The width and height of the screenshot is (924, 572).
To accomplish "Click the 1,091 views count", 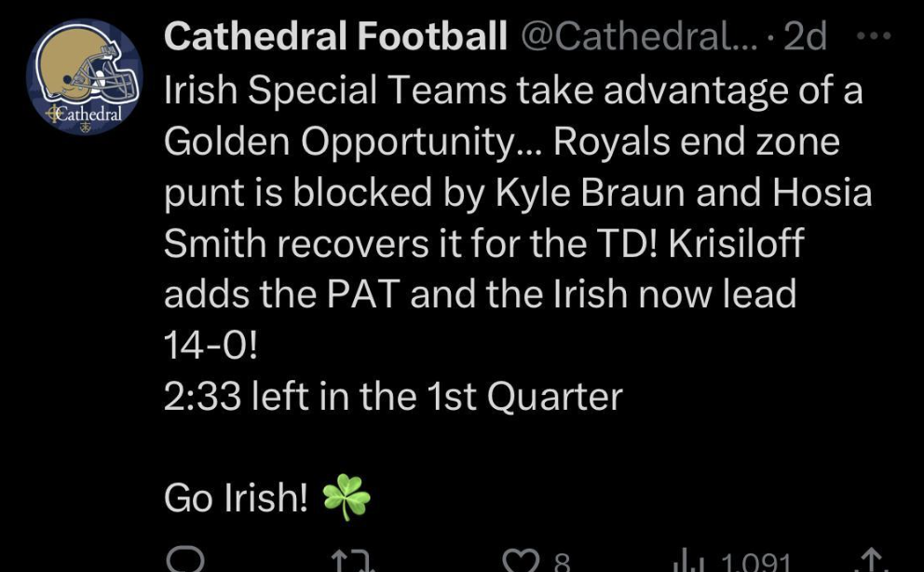I will click(x=754, y=563).
